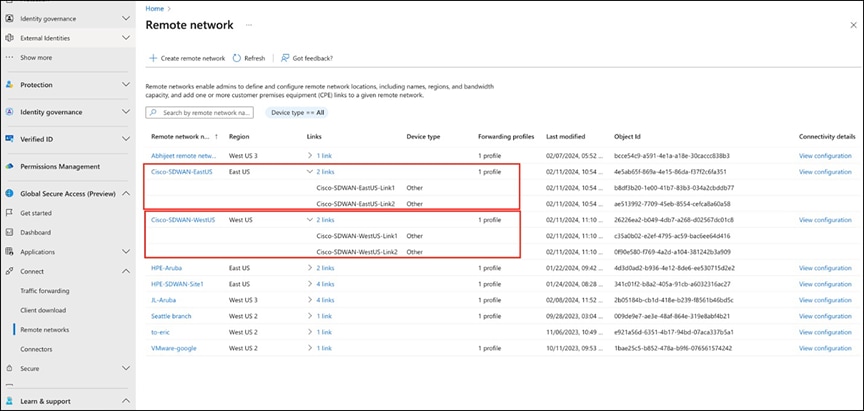
Task: Click the Verified ID sidebar icon
Action: click(x=9, y=139)
